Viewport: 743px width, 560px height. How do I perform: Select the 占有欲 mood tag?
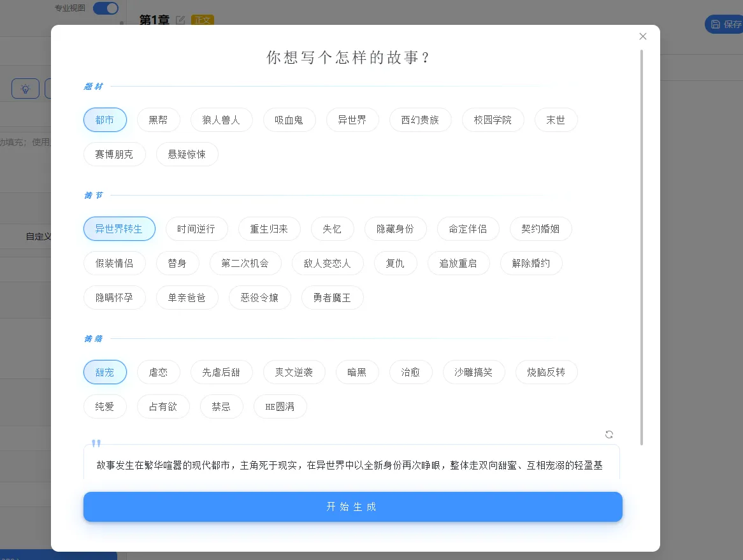(x=163, y=406)
